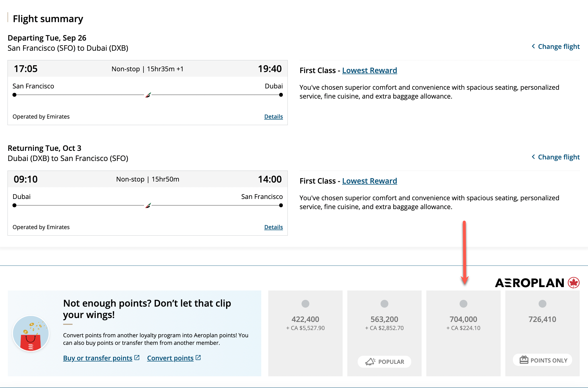Select the 563,200 points payment option
The height and width of the screenshot is (388, 588).
[x=384, y=303]
